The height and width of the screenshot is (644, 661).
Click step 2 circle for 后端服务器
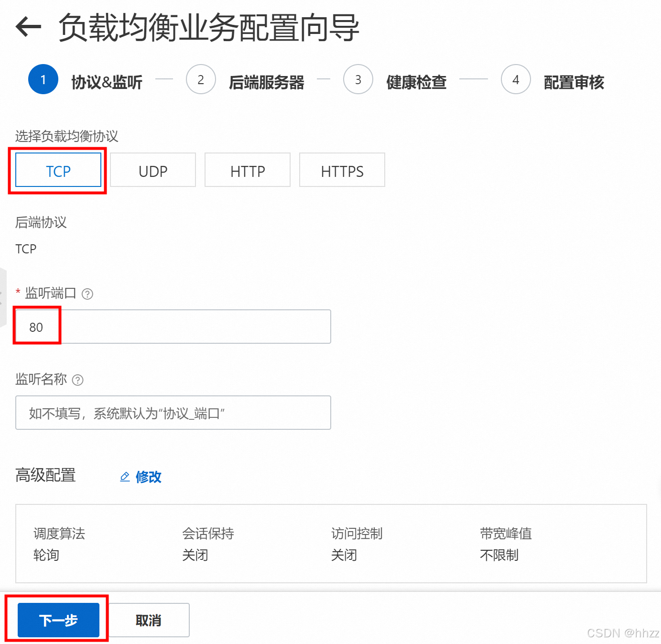click(201, 79)
